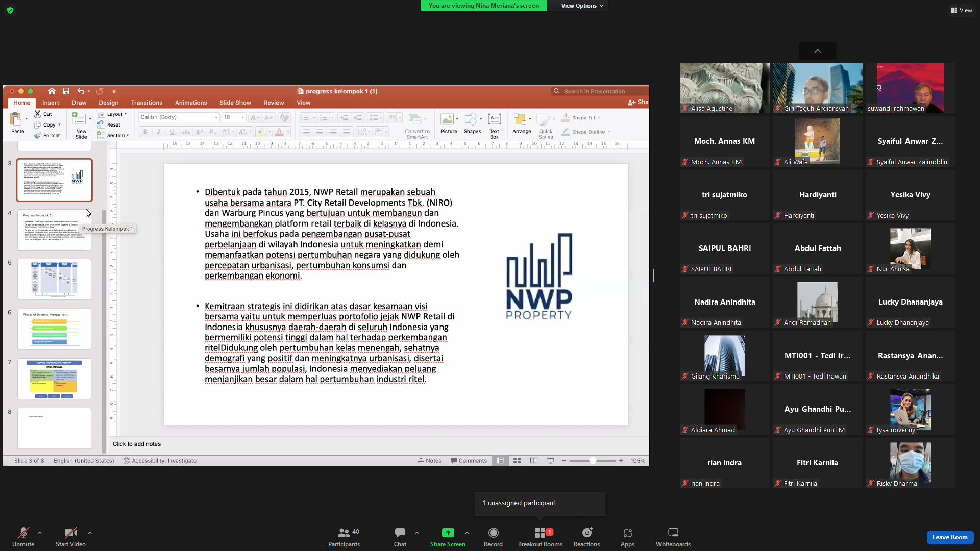
Task: Toggle the Notes pane in status bar
Action: point(429,461)
